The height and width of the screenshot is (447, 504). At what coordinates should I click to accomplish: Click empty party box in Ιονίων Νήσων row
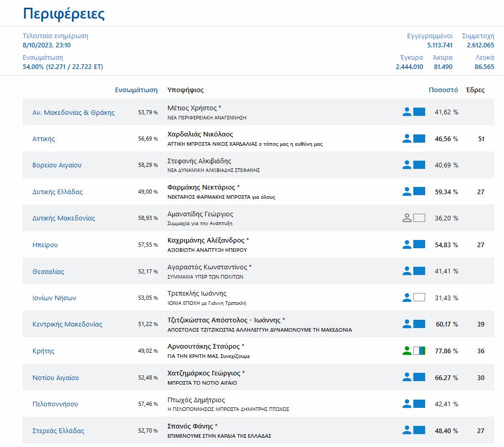419,297
